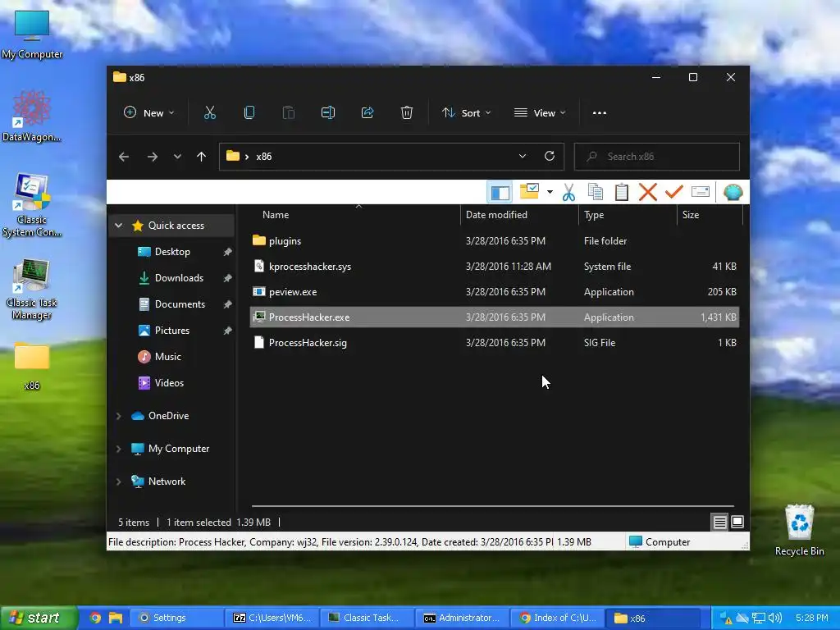Screen dimensions: 840x630
Task: Click the x86 folder in address bar
Action: tap(263, 157)
